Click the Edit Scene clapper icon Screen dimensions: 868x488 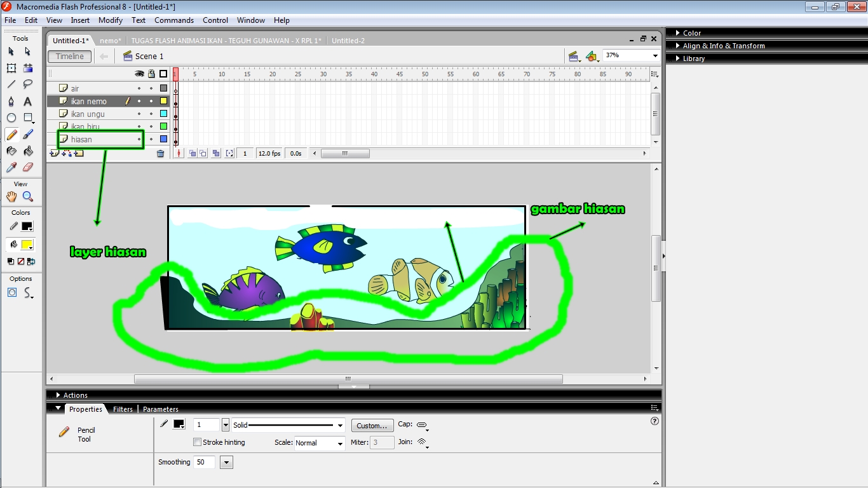[574, 56]
